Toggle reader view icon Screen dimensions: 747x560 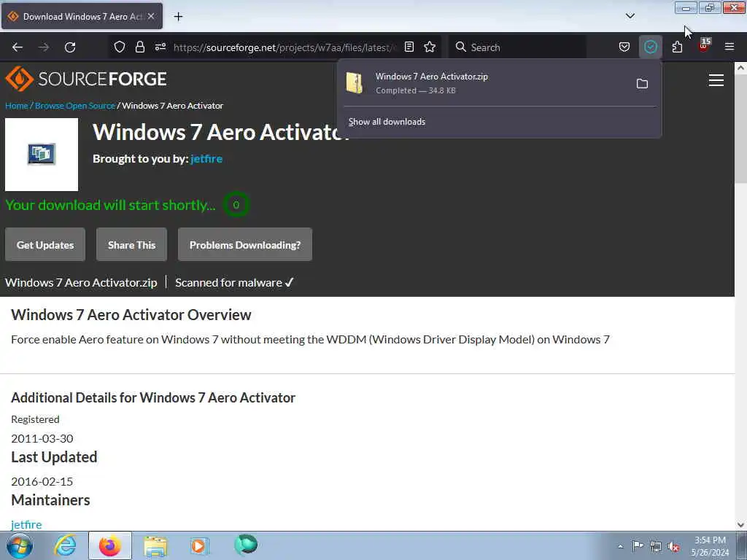pos(409,47)
